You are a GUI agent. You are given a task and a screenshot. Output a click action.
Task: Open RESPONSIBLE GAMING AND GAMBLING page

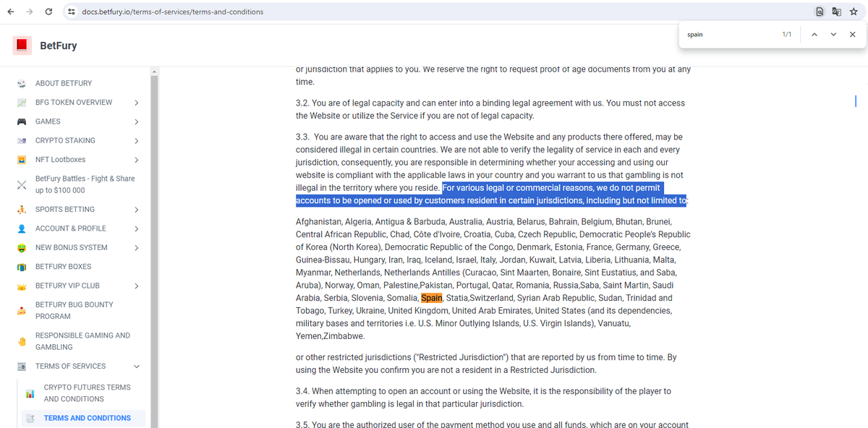tap(82, 341)
